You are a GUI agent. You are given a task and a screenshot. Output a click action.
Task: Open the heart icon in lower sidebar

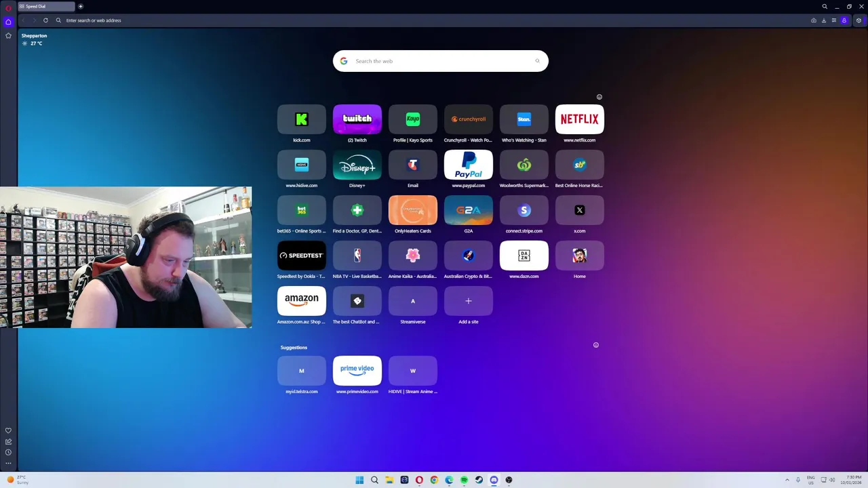point(8,430)
